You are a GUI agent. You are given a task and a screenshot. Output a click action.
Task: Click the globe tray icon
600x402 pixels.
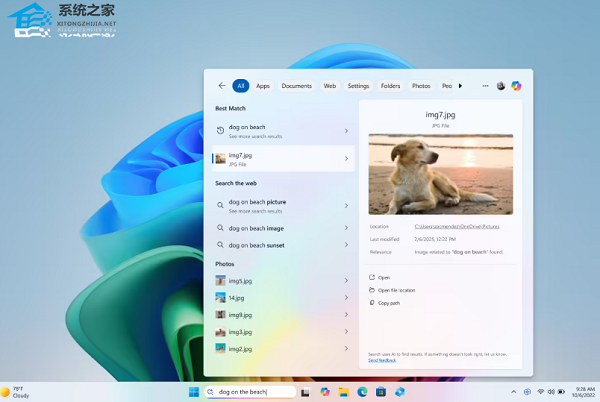[x=527, y=392]
